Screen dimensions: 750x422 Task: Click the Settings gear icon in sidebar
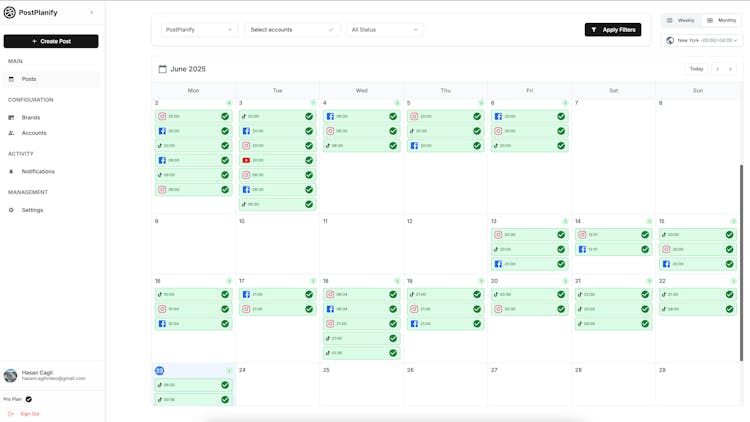12,210
